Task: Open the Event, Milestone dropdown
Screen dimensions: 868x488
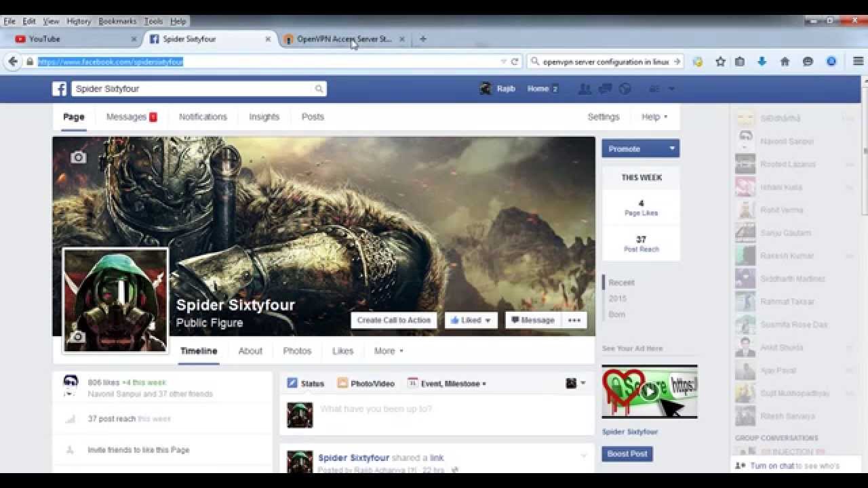Action: (x=484, y=384)
